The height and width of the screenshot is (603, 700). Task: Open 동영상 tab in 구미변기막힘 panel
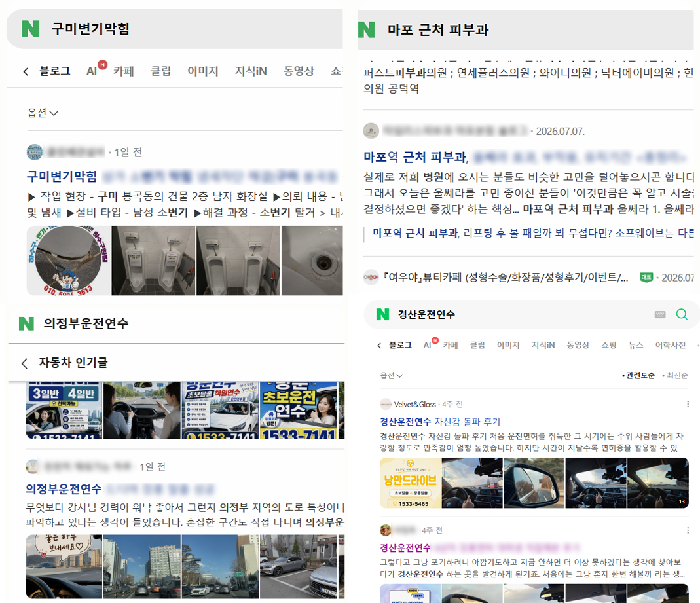click(x=299, y=71)
